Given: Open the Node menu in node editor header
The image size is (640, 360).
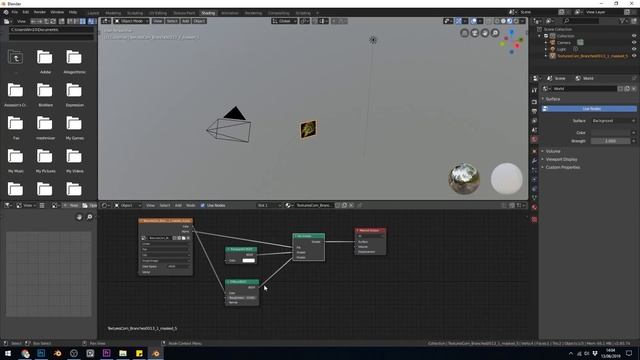Looking at the screenshot, I should coord(191,205).
